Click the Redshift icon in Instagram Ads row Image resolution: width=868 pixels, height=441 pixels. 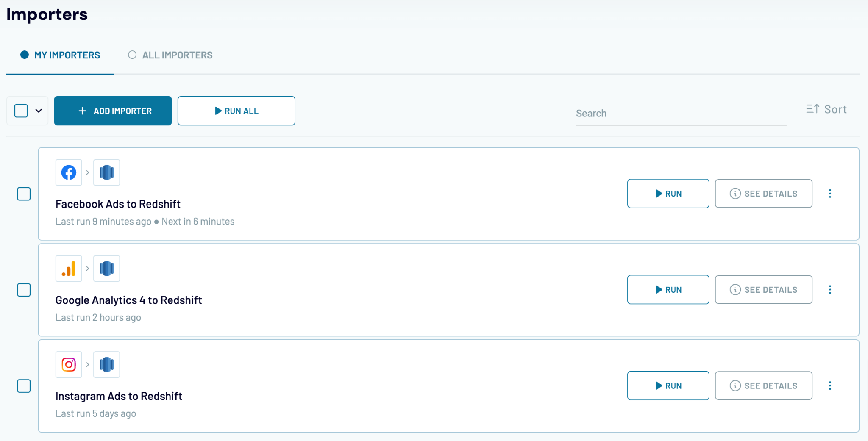pos(106,364)
